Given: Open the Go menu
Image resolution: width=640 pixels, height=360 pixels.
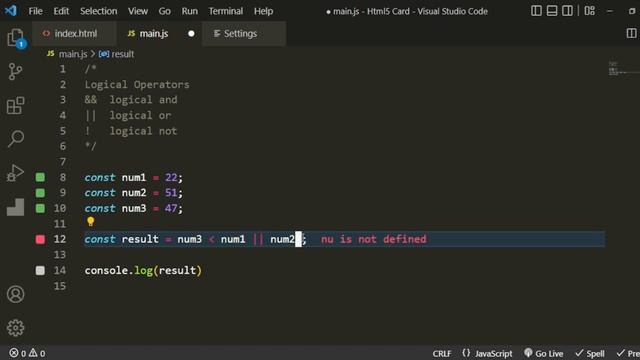Looking at the screenshot, I should [164, 11].
